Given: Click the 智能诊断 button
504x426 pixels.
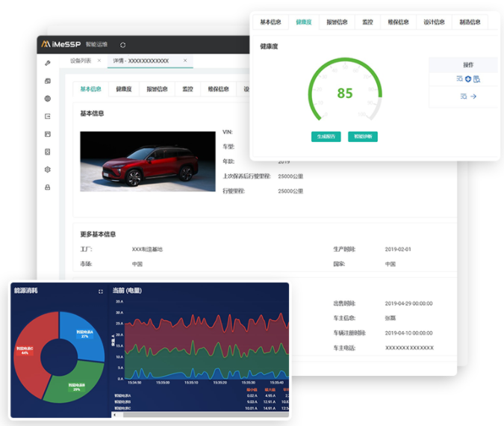Looking at the screenshot, I should pos(363,137).
